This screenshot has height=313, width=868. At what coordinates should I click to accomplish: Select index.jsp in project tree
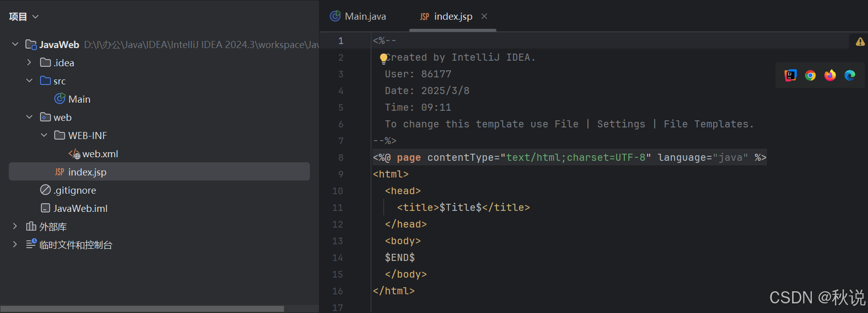click(x=159, y=171)
